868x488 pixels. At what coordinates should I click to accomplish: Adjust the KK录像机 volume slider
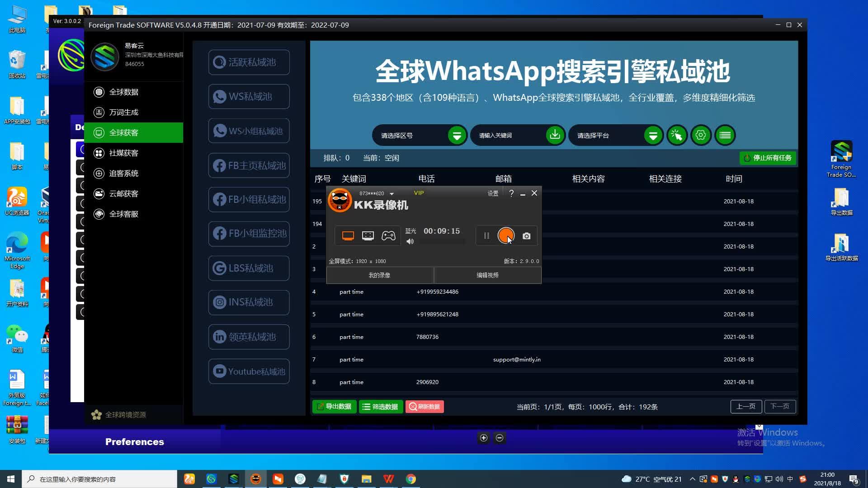pyautogui.click(x=443, y=242)
